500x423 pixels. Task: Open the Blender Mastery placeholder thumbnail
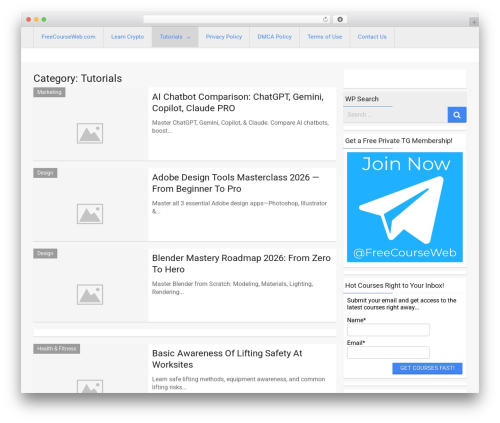coord(90,295)
